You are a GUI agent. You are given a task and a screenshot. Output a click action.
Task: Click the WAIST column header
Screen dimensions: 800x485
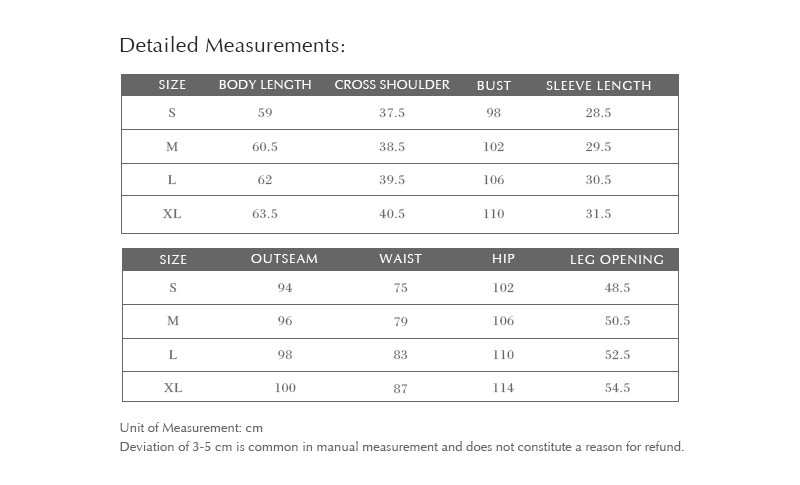[400, 259]
